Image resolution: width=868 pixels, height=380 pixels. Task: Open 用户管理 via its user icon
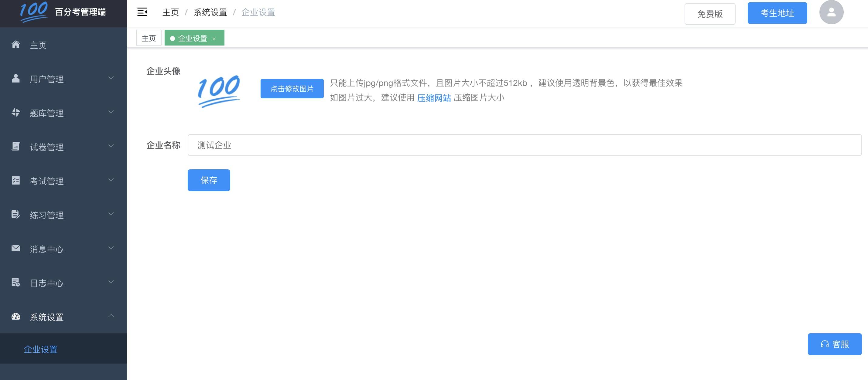pos(15,78)
